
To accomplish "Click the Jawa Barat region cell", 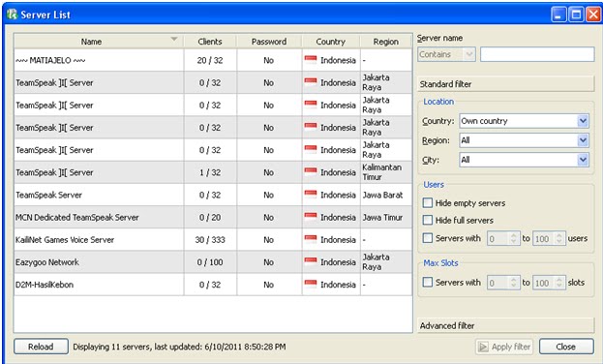I will 386,195.
